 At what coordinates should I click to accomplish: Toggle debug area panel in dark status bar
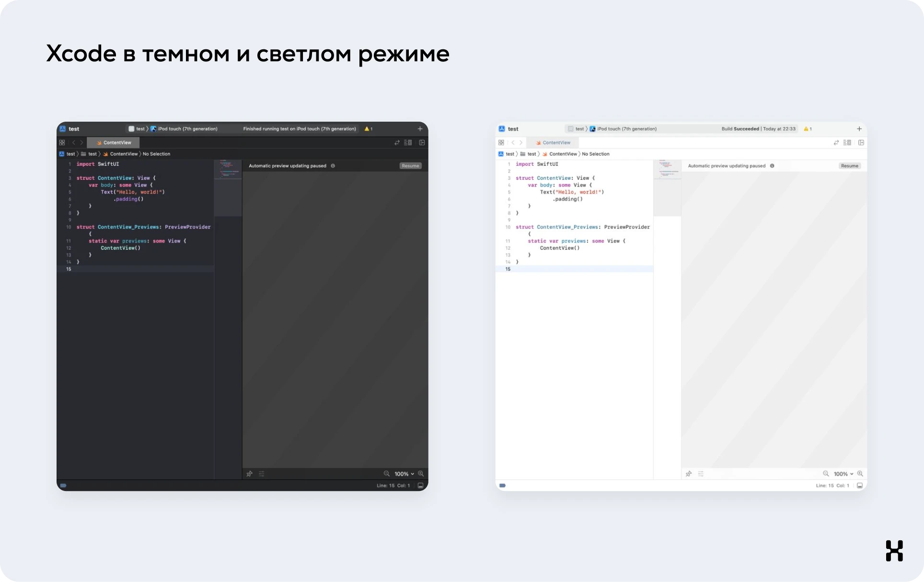coord(420,486)
